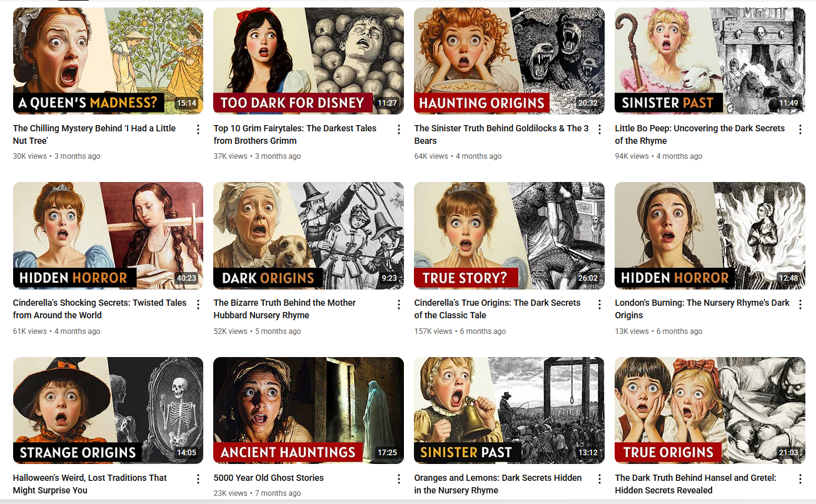Open three-dot menu for Oranges and Lemons video
The image size is (816, 504).
point(600,479)
